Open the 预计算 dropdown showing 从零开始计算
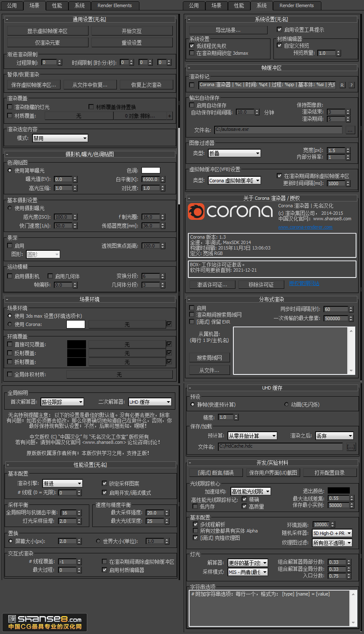The width and height of the screenshot is (364, 634). click(x=252, y=436)
